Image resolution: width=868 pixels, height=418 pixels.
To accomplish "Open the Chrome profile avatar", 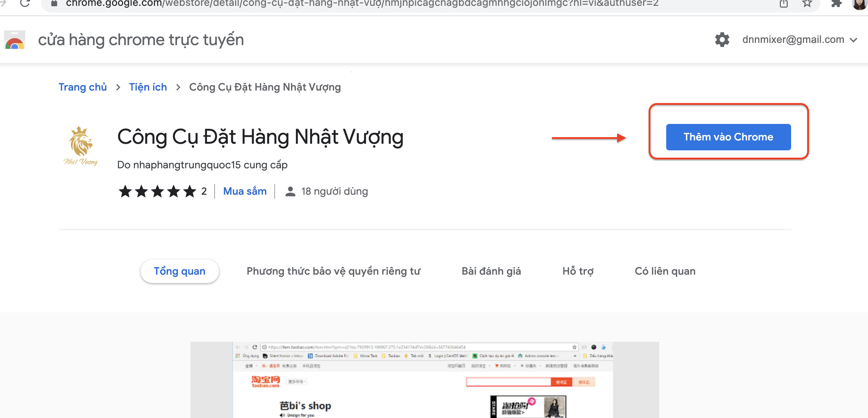I will coord(859,4).
